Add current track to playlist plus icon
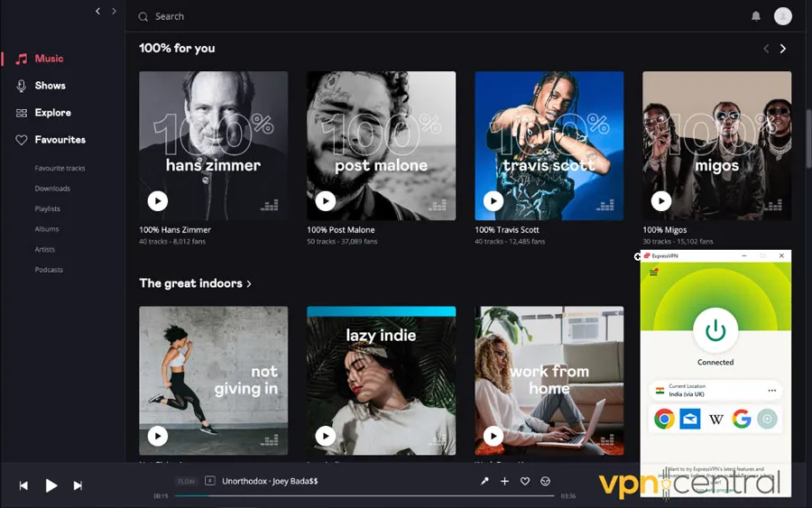This screenshot has height=508, width=812. [504, 481]
